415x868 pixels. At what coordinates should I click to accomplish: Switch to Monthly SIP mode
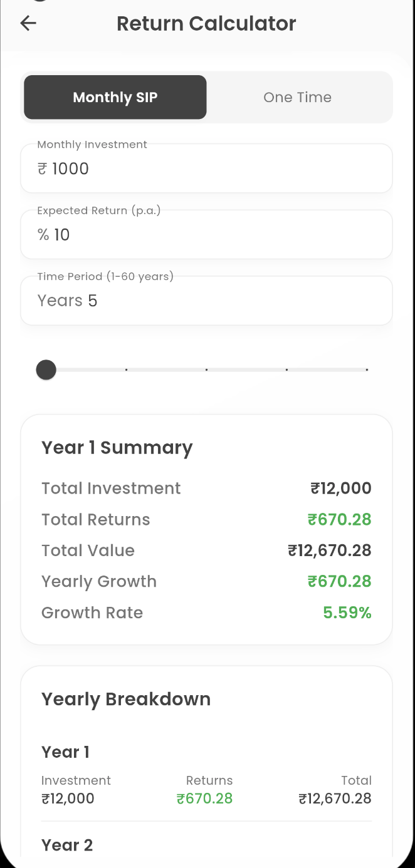(115, 98)
